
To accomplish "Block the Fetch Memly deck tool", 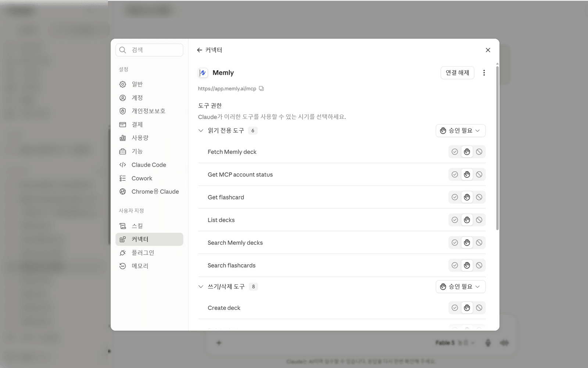I will click(479, 152).
